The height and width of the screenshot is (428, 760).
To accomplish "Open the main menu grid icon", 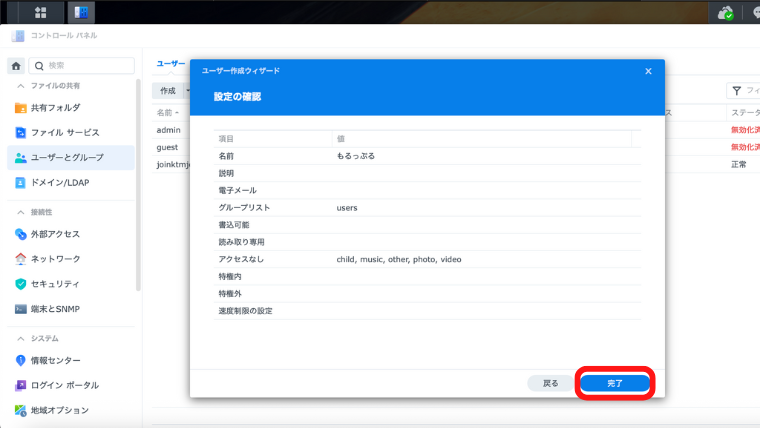I will point(41,12).
